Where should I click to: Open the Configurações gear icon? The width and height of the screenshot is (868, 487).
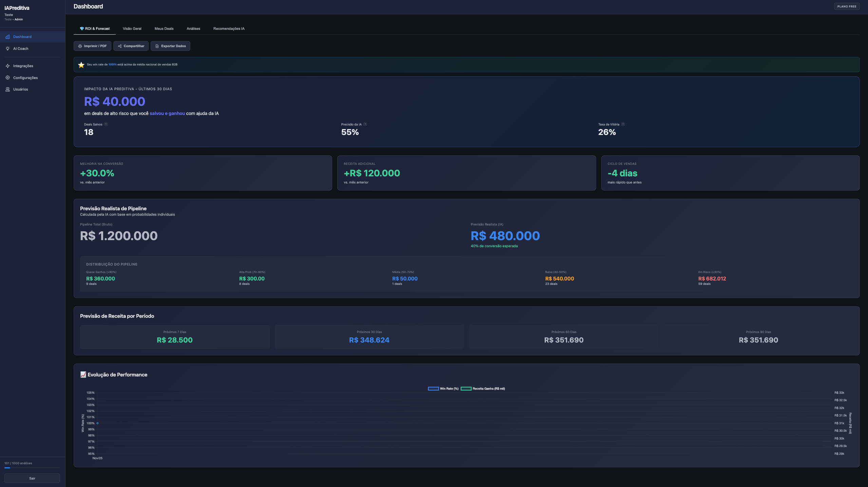coord(8,78)
